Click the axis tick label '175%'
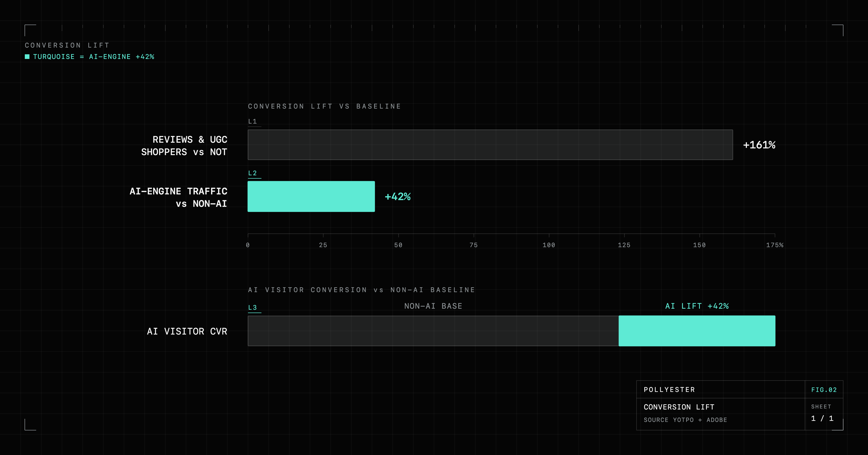The image size is (868, 455). click(x=775, y=245)
